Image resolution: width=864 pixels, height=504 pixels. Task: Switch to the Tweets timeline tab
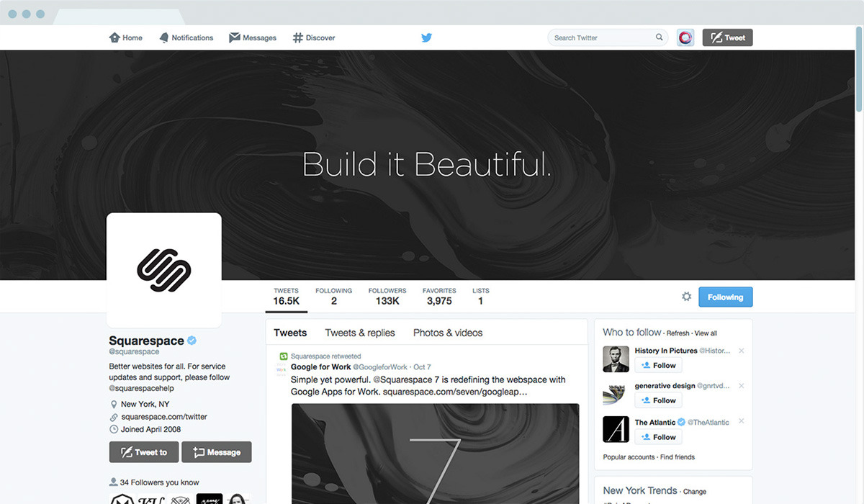[290, 333]
